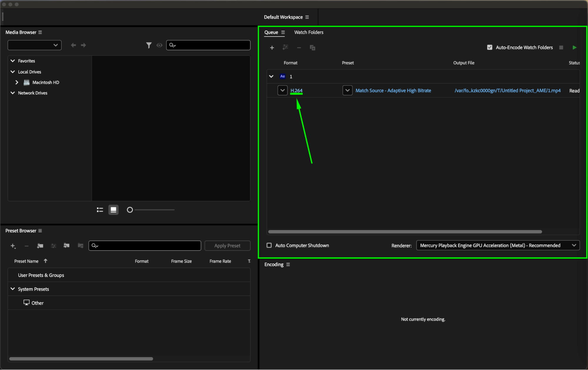588x370 pixels.
Task: Toggle eye icon in Media Browser
Action: coord(159,45)
